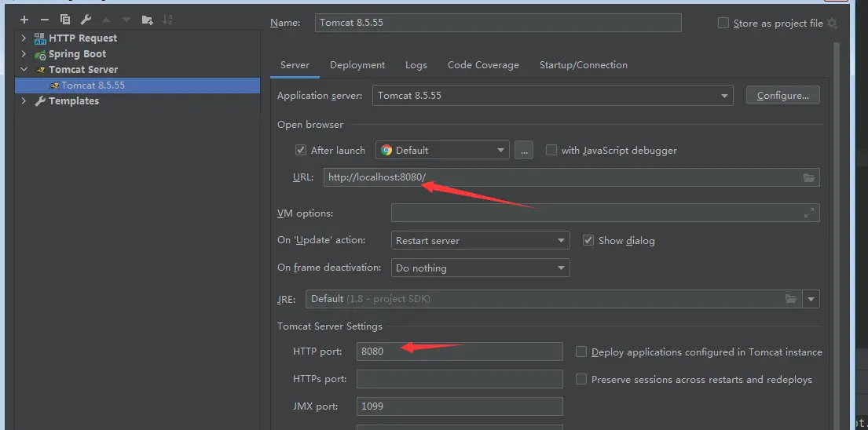Expand Spring Boot tree node

tap(24, 54)
